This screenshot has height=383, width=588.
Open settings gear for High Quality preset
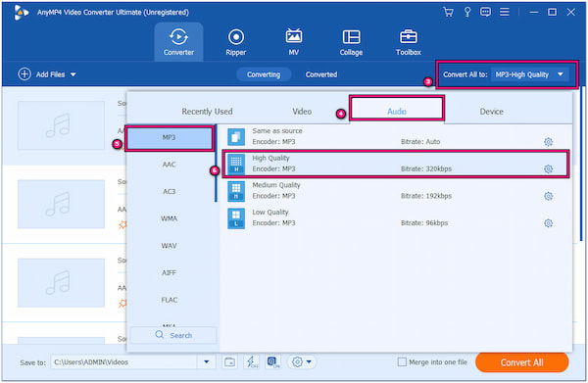(x=548, y=169)
